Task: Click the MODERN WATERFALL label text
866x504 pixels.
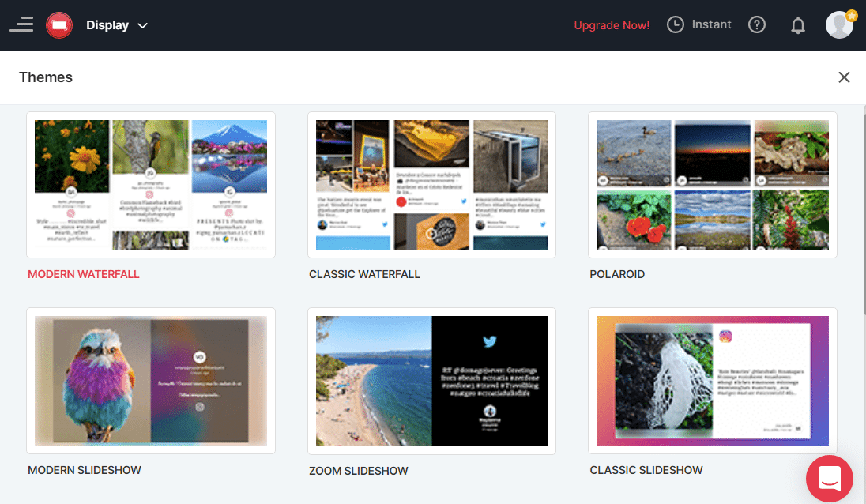Action: pyautogui.click(x=84, y=274)
